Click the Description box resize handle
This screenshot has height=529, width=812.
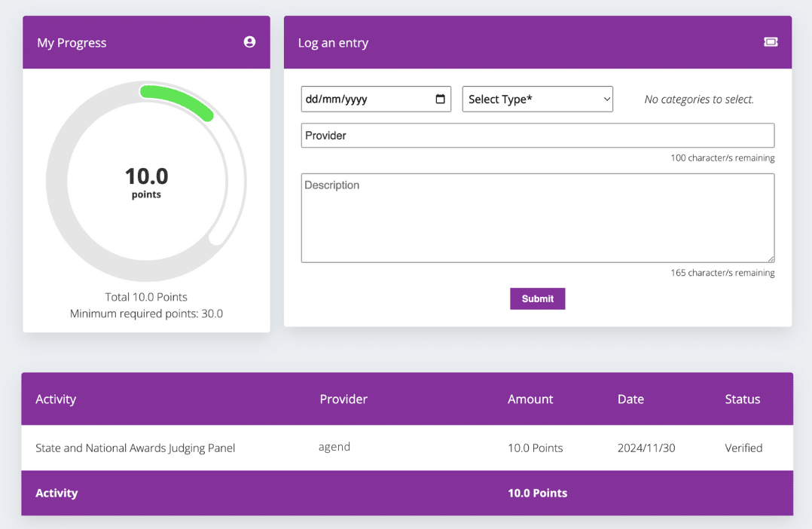coord(770,258)
